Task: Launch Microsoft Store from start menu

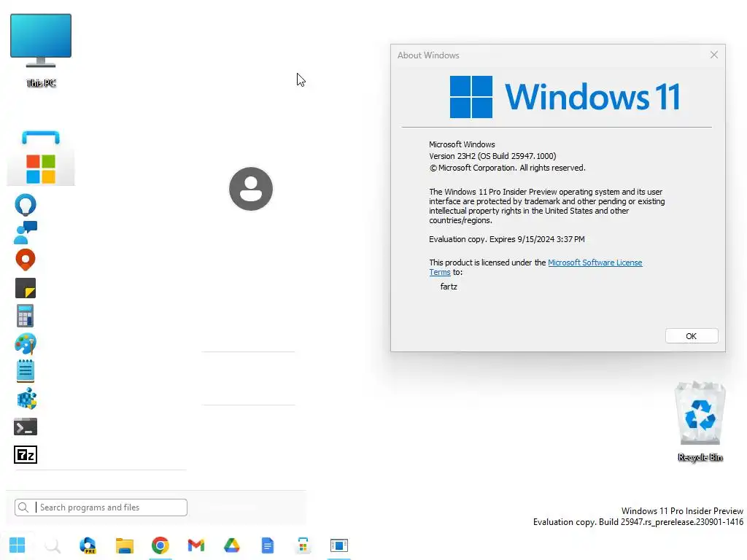Action: click(x=41, y=158)
